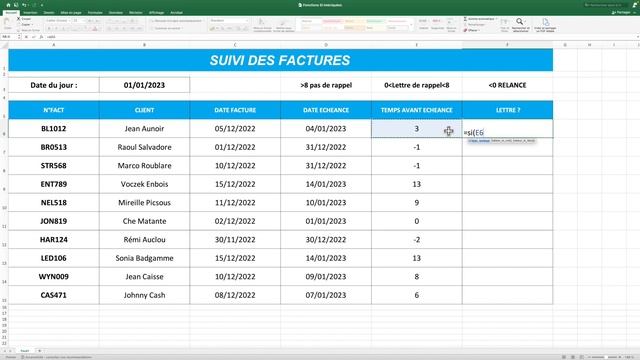640x360 pixels.
Task: Select column E header
Action: (x=416, y=44)
